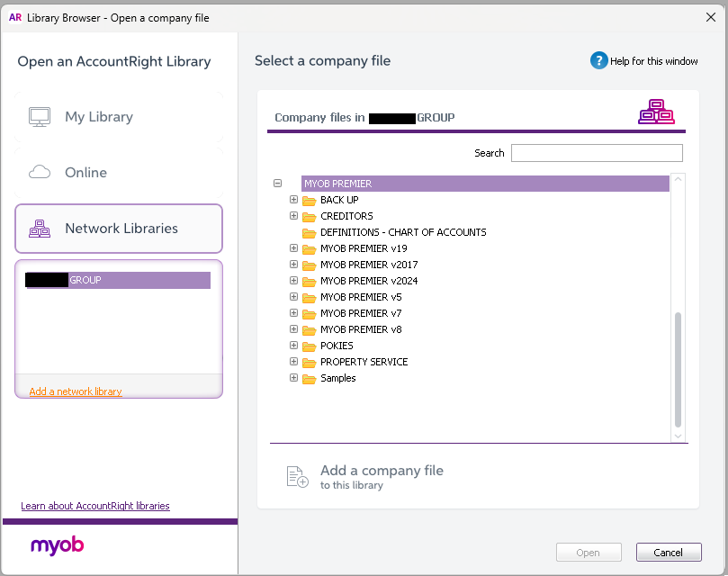The height and width of the screenshot is (576, 728).
Task: Click the blue Help question mark icon
Action: 599,60
